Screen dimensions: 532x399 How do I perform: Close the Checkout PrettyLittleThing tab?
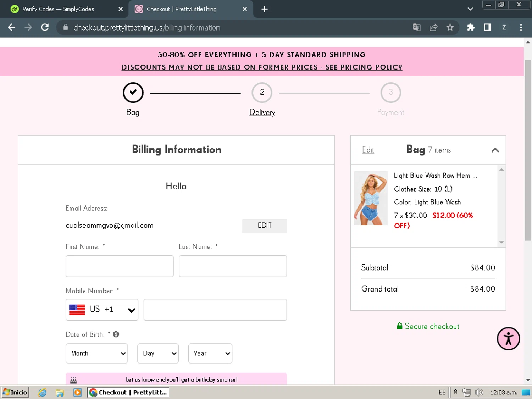245,9
